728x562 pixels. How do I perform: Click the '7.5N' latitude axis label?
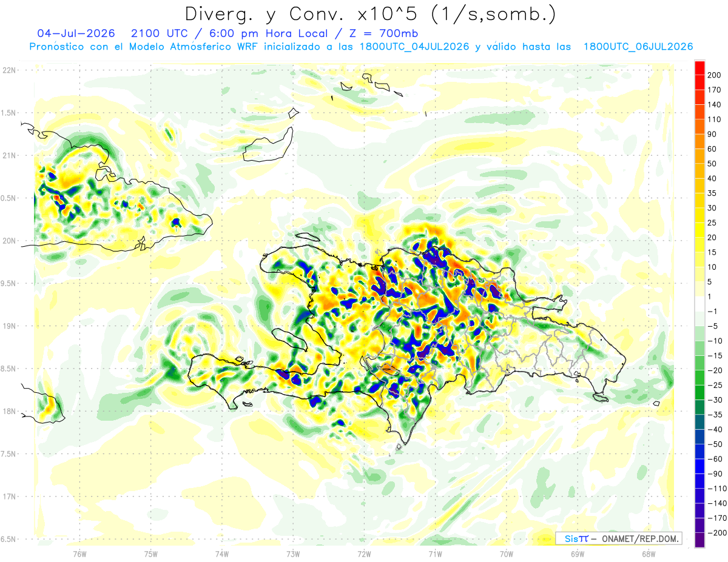coord(8,454)
